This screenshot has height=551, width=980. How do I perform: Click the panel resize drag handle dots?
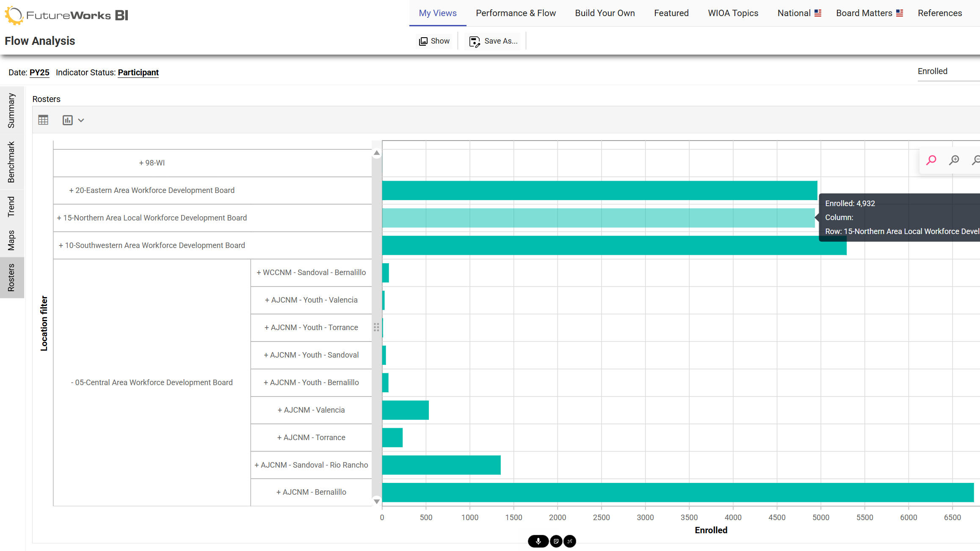coord(376,327)
